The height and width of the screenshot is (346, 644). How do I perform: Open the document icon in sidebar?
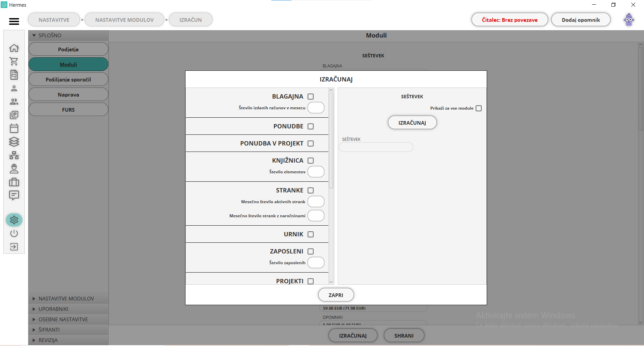click(x=14, y=75)
